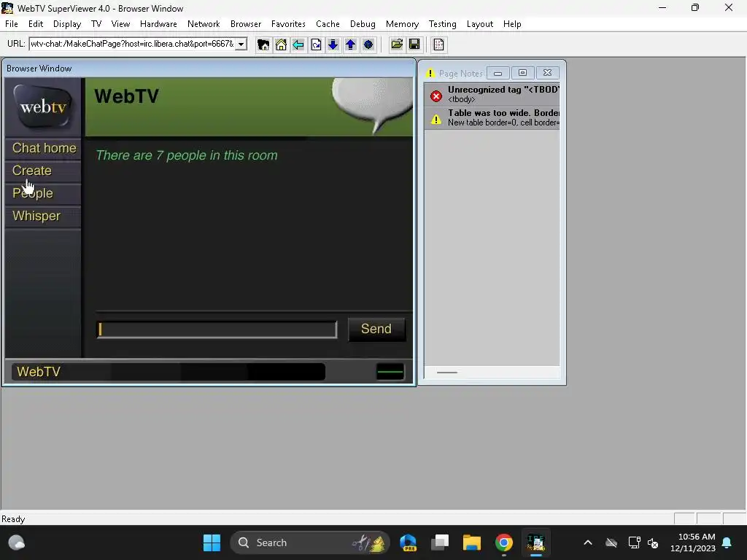Click the black home-silhouette toolbar icon
The width and height of the screenshot is (747, 560).
(263, 44)
